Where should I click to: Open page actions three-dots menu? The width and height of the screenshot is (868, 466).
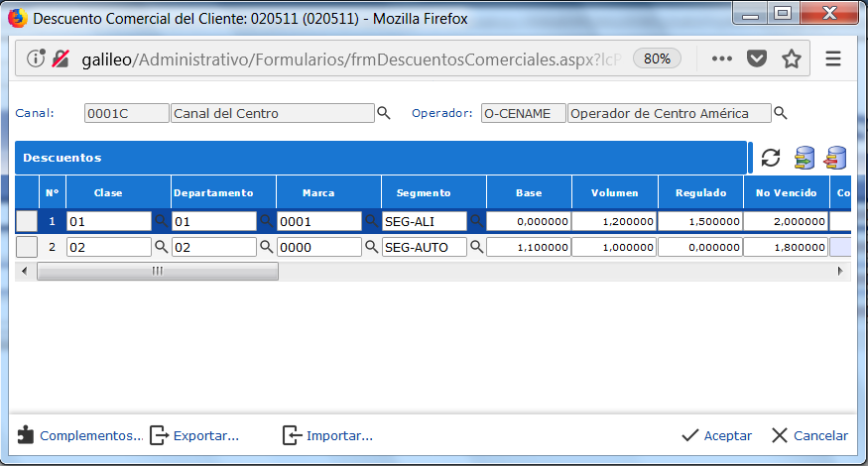tap(722, 58)
